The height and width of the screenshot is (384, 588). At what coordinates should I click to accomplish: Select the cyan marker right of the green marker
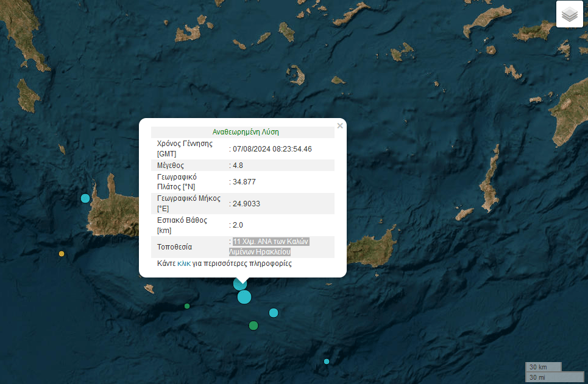[x=274, y=313]
